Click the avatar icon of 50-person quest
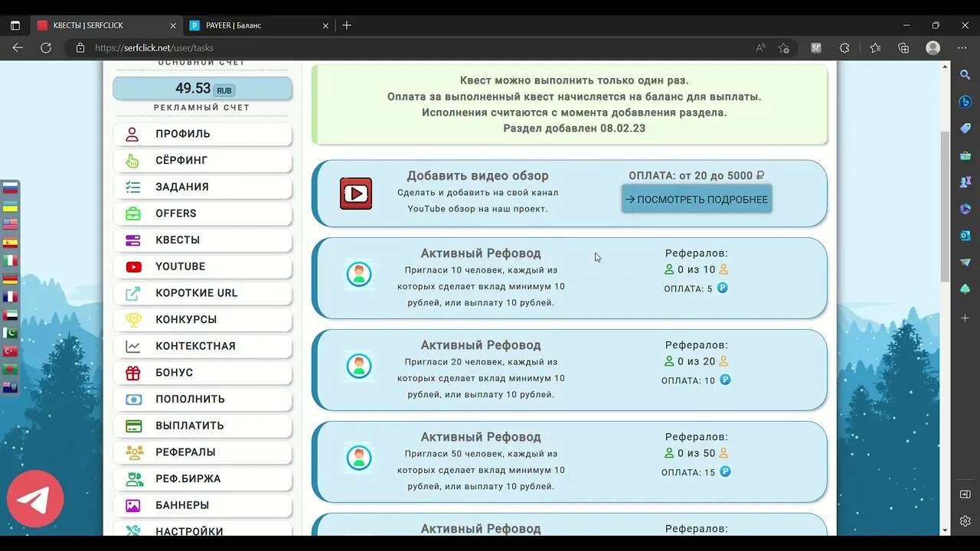Image resolution: width=980 pixels, height=551 pixels. pos(358,458)
